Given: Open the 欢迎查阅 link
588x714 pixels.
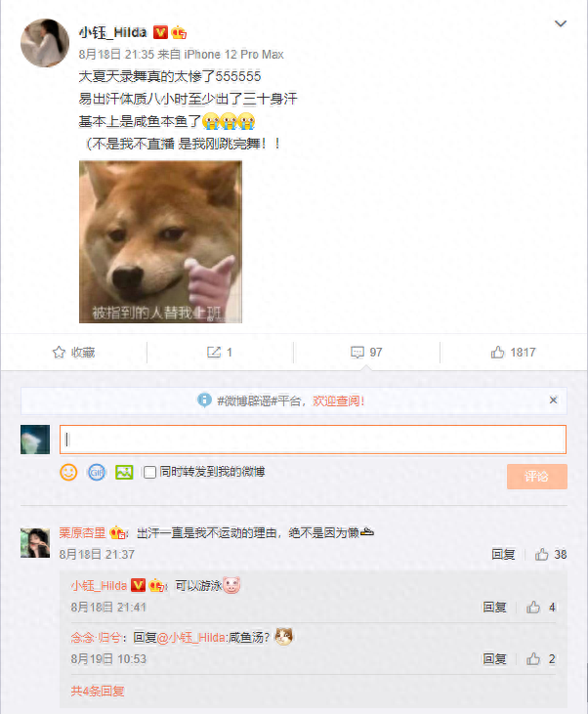Looking at the screenshot, I should (x=338, y=400).
